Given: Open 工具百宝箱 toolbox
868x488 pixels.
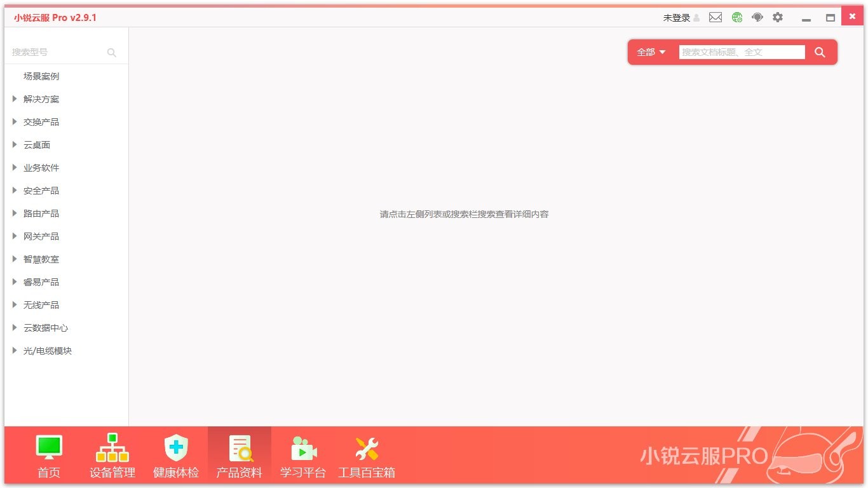Looking at the screenshot, I should point(366,454).
